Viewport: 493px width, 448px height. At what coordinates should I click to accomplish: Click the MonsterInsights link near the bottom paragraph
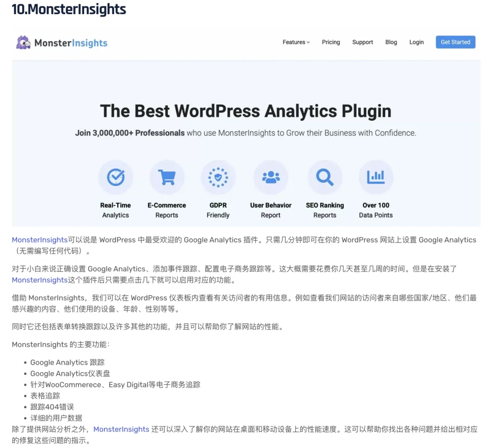click(x=121, y=429)
